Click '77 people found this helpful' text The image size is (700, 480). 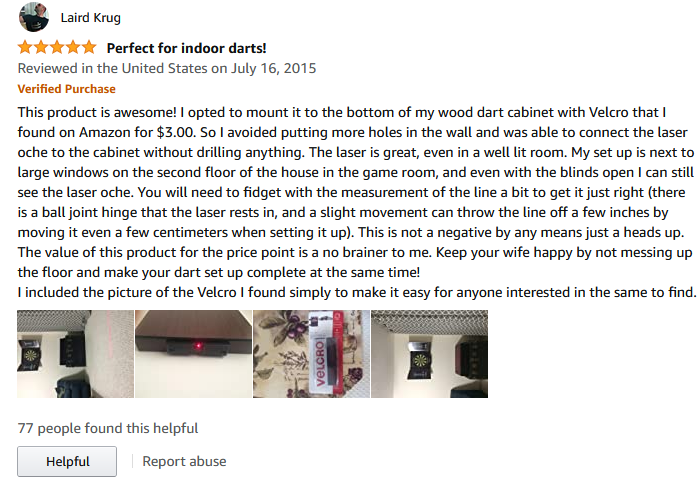(108, 428)
